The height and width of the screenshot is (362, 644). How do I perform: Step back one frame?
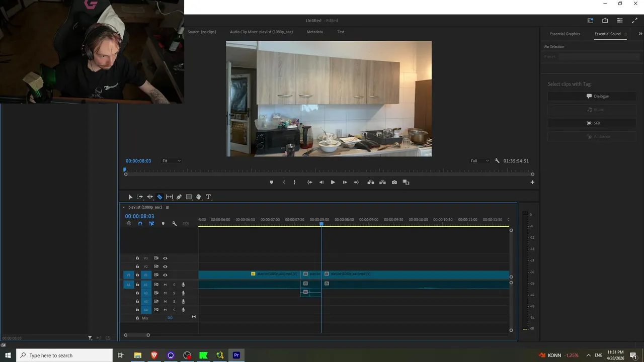(x=321, y=183)
